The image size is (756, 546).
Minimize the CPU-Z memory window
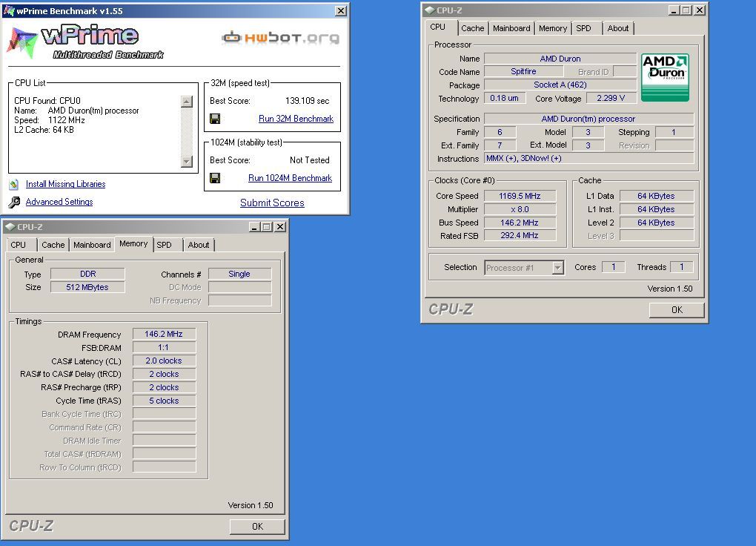pyautogui.click(x=255, y=227)
